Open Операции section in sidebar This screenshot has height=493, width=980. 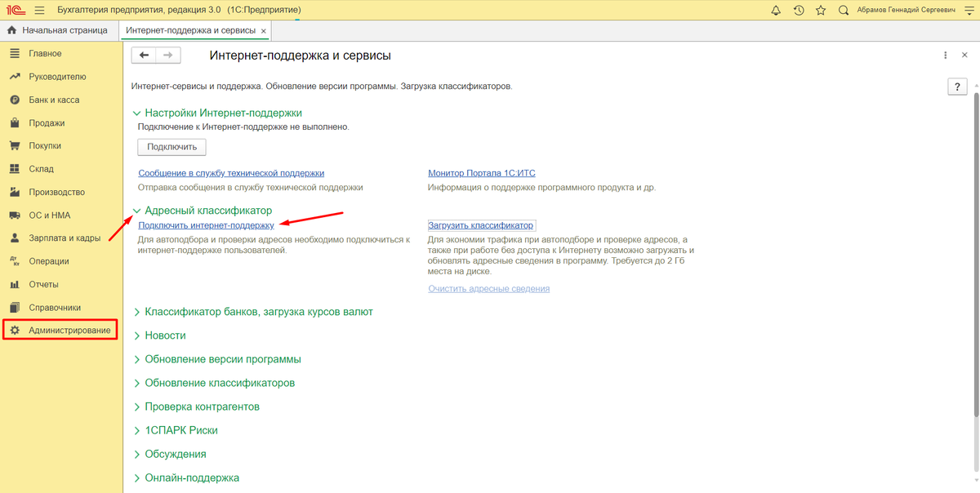click(x=48, y=261)
